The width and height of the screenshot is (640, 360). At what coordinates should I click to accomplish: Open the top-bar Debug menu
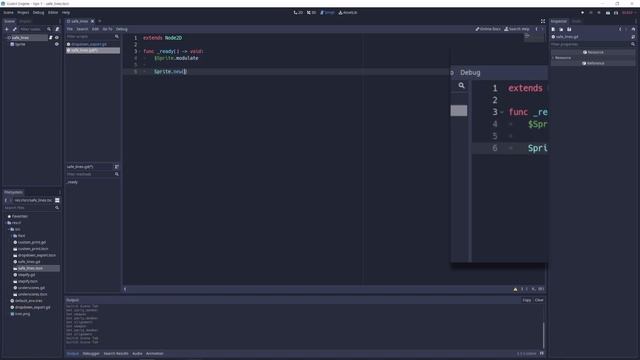point(38,13)
